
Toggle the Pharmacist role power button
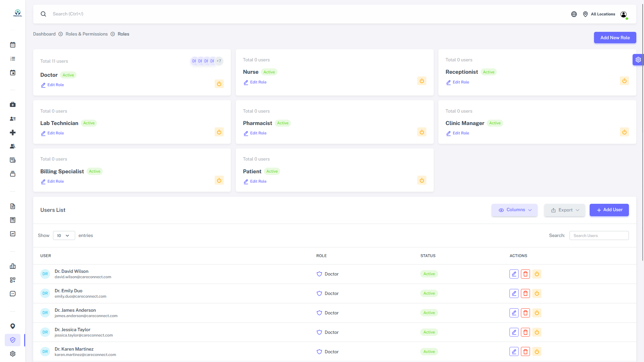422,132
